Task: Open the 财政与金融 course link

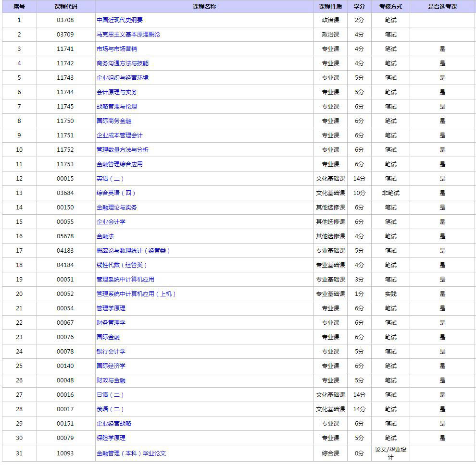Action: [111, 380]
